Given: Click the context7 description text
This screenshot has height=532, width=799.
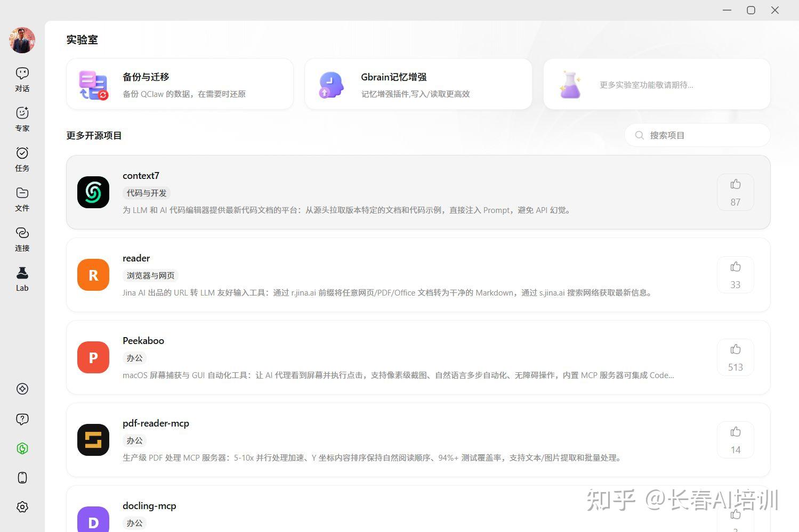Looking at the screenshot, I should (348, 210).
